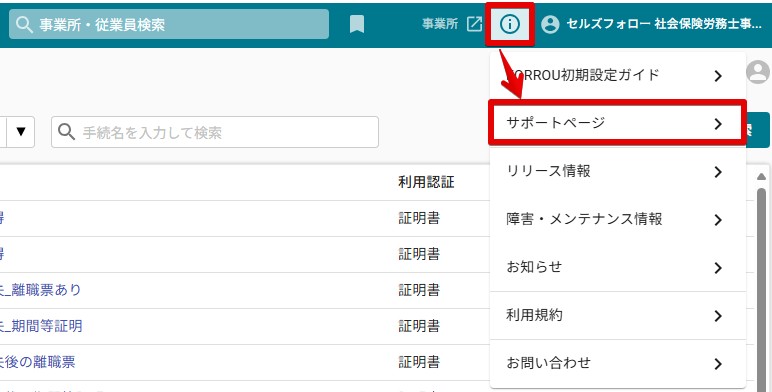The width and height of the screenshot is (772, 392).
Task: Focus the 事業所・従業員検索 search field
Action: click(169, 24)
